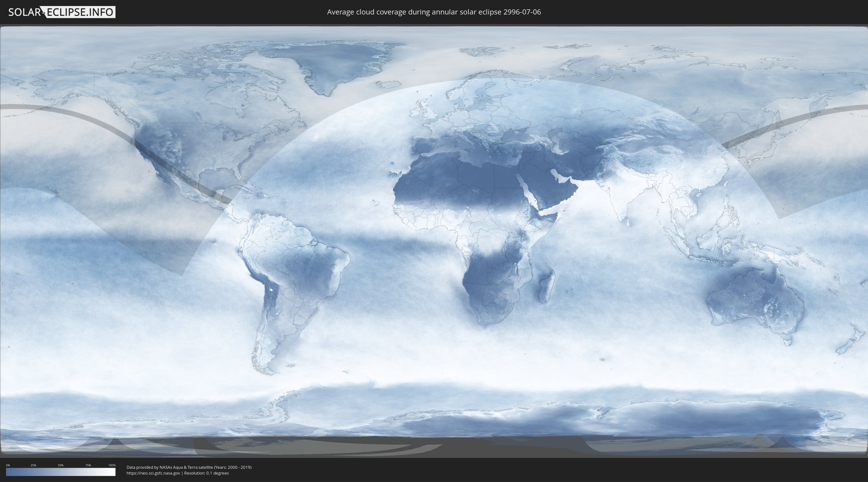Click the cloud coverage color gradient legend bar
The width and height of the screenshot is (868, 482).
point(61,472)
